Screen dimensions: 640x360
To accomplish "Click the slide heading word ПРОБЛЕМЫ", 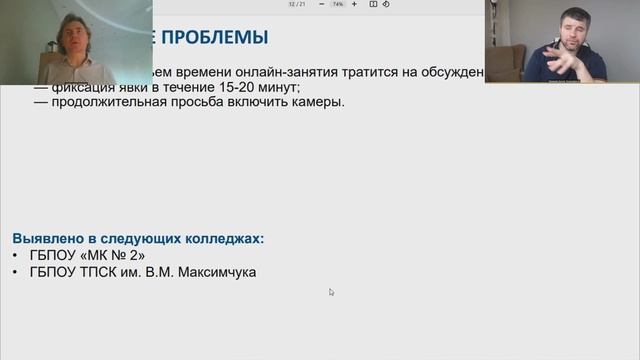I will tap(215, 37).
